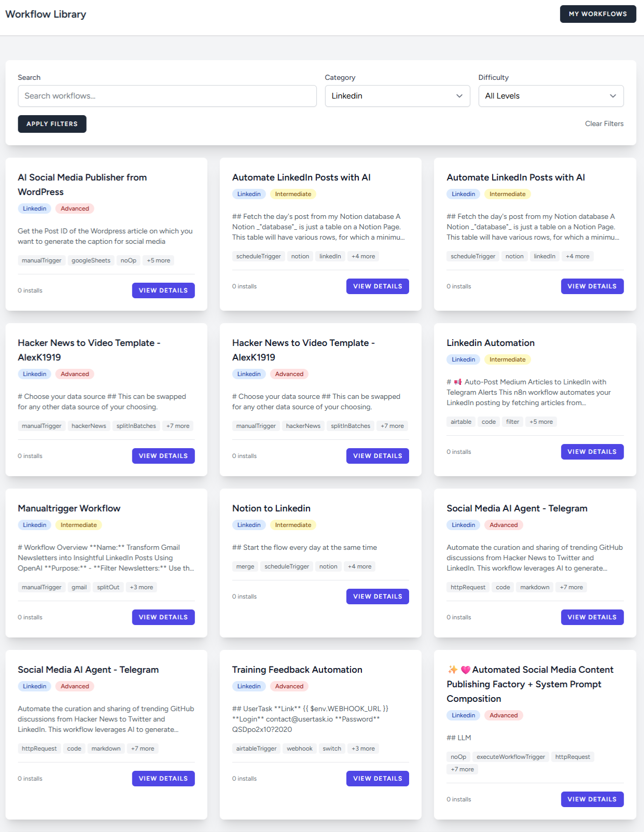The height and width of the screenshot is (832, 644).
Task: Click the airtableTrigger tag on Training Feedback Automation
Action: (x=256, y=748)
